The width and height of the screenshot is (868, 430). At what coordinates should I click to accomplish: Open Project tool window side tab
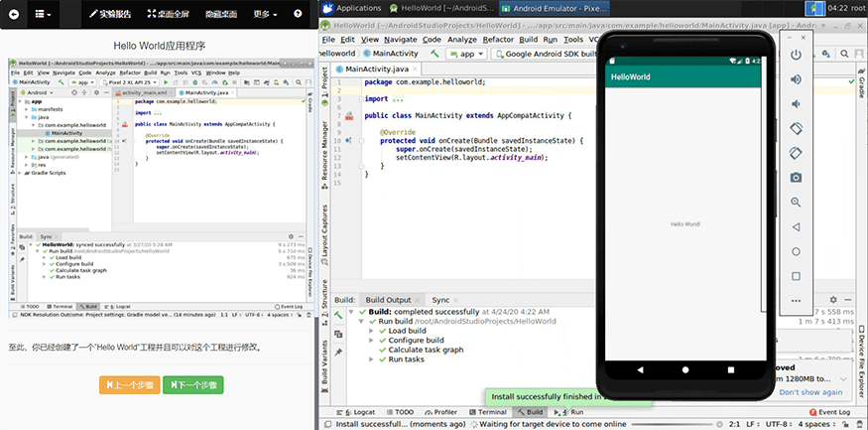tap(325, 86)
